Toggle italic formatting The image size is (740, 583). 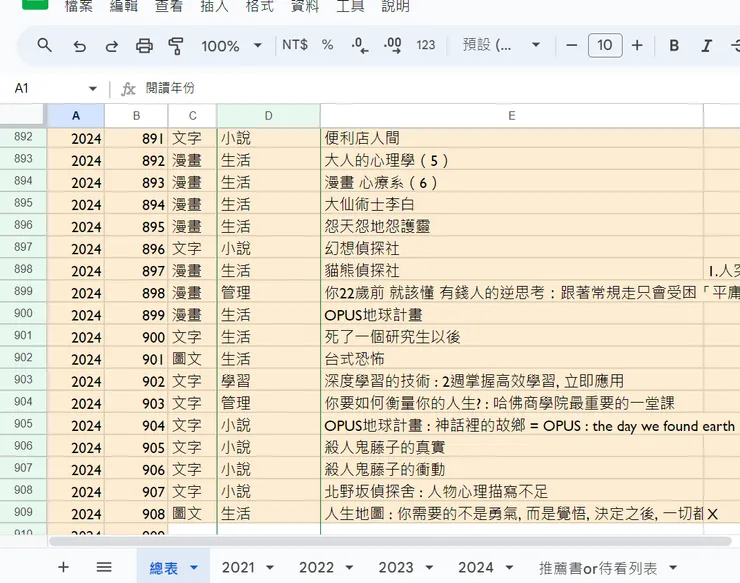click(x=706, y=45)
